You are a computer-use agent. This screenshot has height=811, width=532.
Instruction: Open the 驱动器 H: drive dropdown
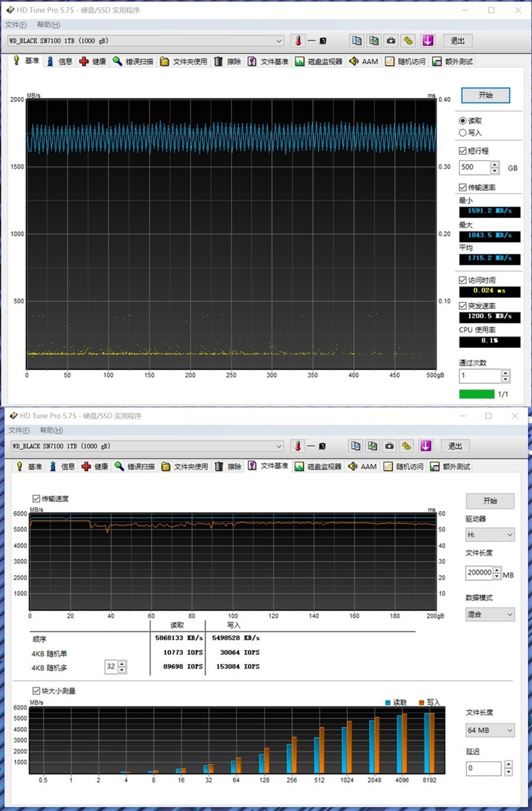click(489, 534)
